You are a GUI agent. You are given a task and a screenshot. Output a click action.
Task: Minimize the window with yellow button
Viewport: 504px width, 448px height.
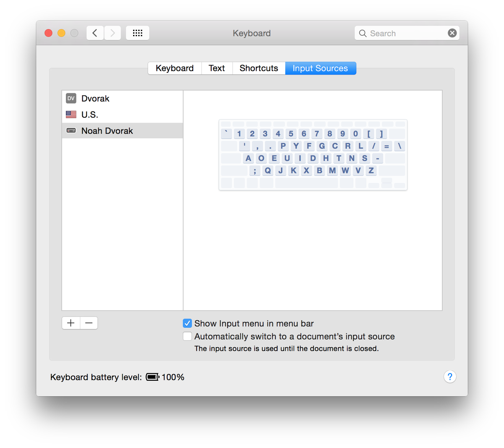click(61, 33)
